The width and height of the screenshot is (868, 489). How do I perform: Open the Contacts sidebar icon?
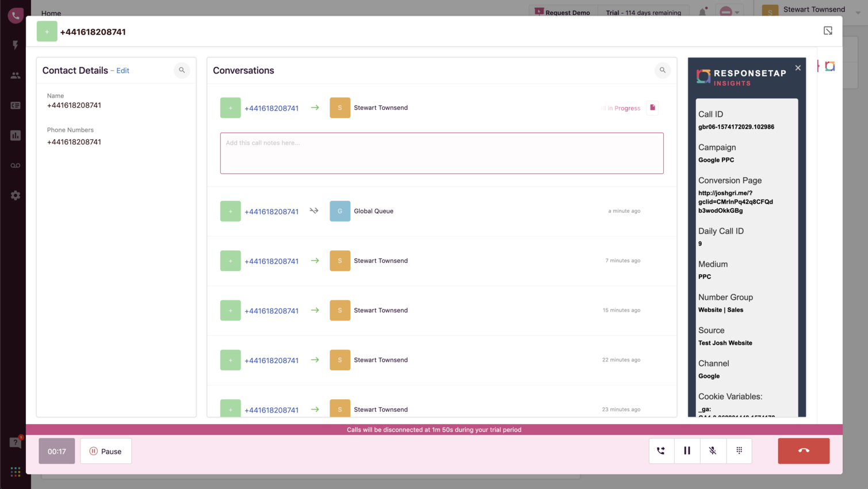coord(15,75)
